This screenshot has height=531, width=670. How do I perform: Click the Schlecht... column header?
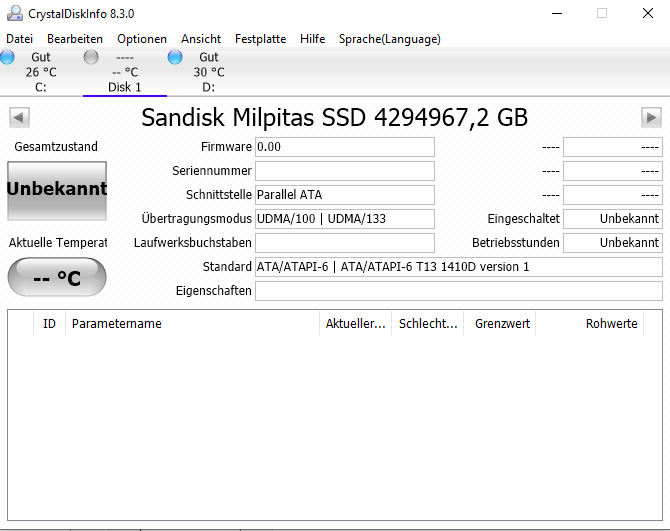click(x=428, y=323)
